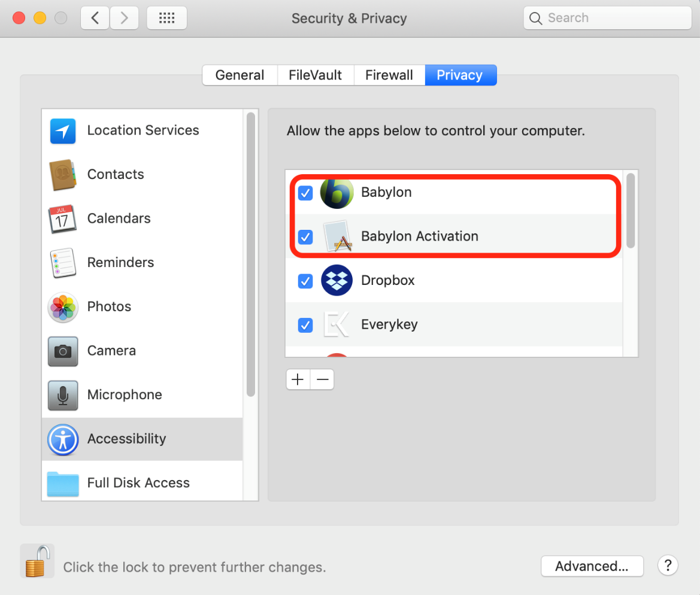Screen dimensions: 700x595
Task: Select the Photos label in sidebar
Action: click(x=110, y=306)
